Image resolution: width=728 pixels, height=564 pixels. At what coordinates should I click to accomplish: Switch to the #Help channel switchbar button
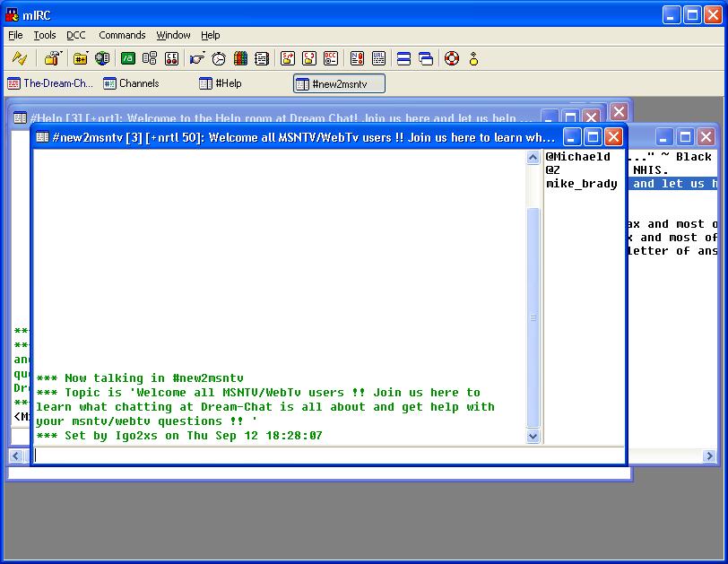click(x=221, y=83)
